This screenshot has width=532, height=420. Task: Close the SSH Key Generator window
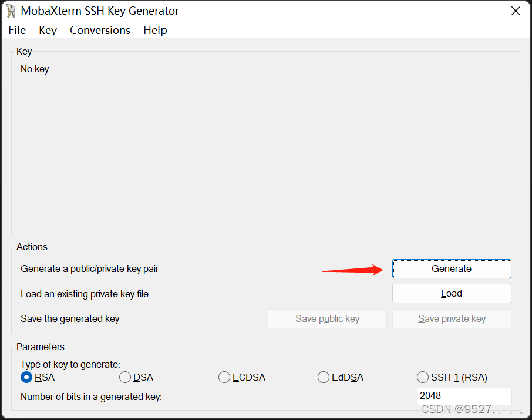click(x=516, y=11)
